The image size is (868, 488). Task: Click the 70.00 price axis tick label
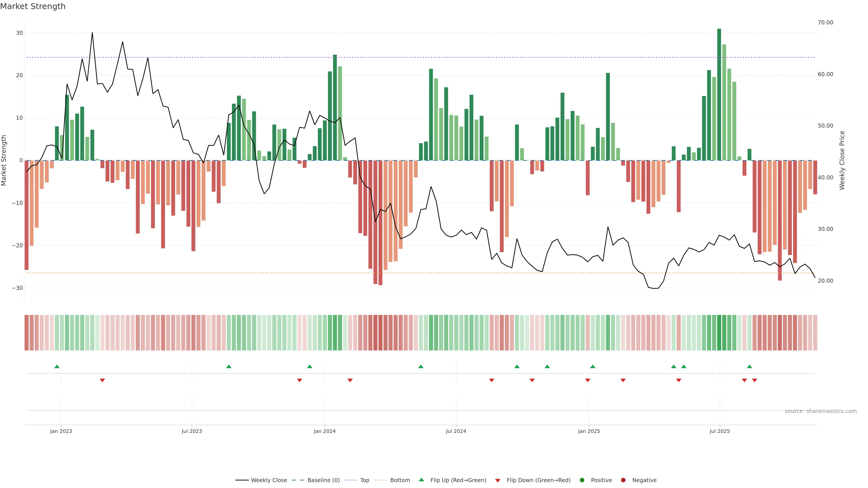point(825,23)
